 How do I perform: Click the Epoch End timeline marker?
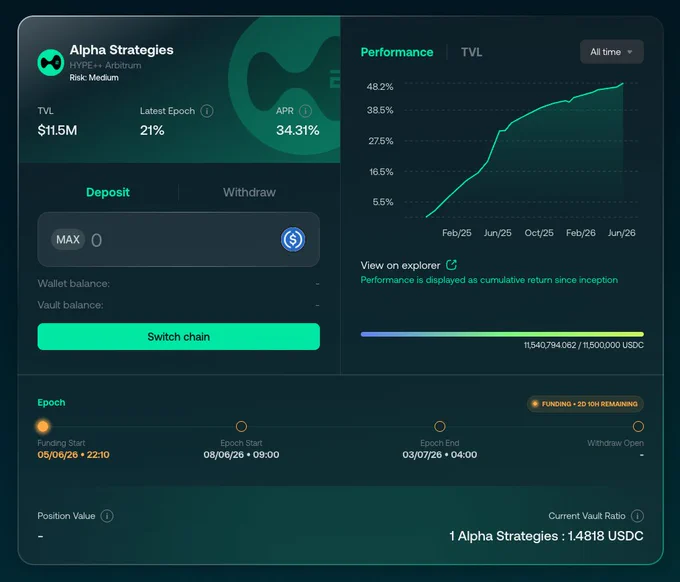point(440,426)
